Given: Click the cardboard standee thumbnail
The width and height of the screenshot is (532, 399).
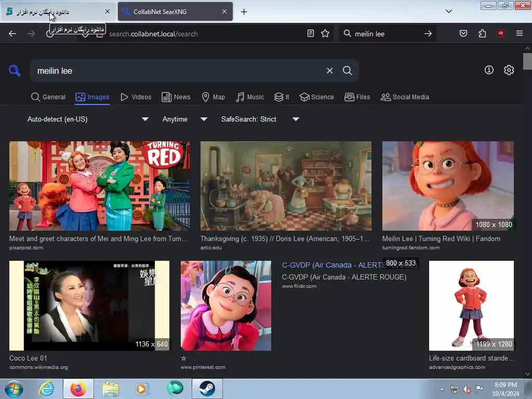Looking at the screenshot, I should [471, 305].
